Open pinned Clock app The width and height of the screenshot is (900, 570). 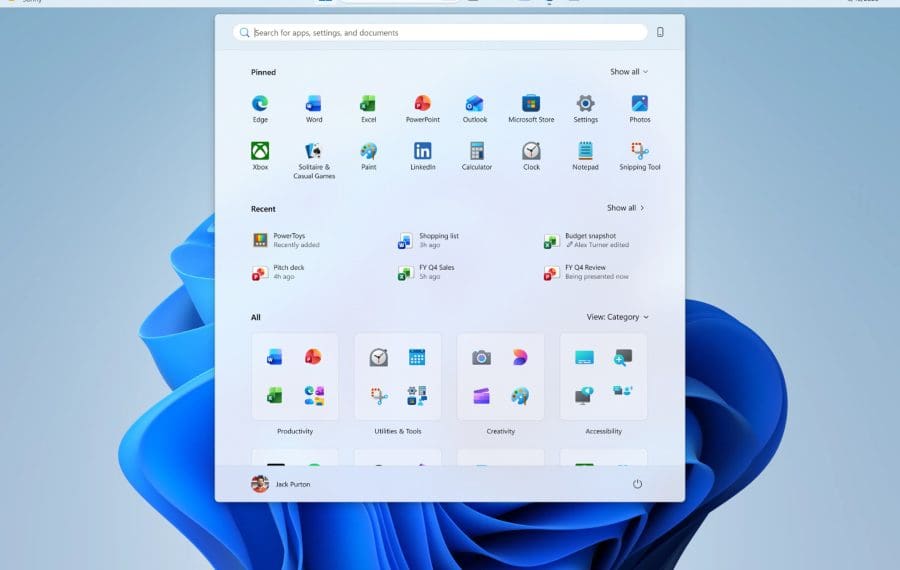click(531, 156)
